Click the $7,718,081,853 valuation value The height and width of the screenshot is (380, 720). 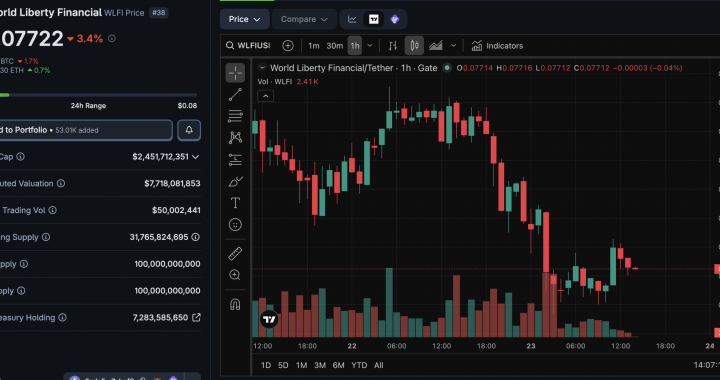coord(172,183)
